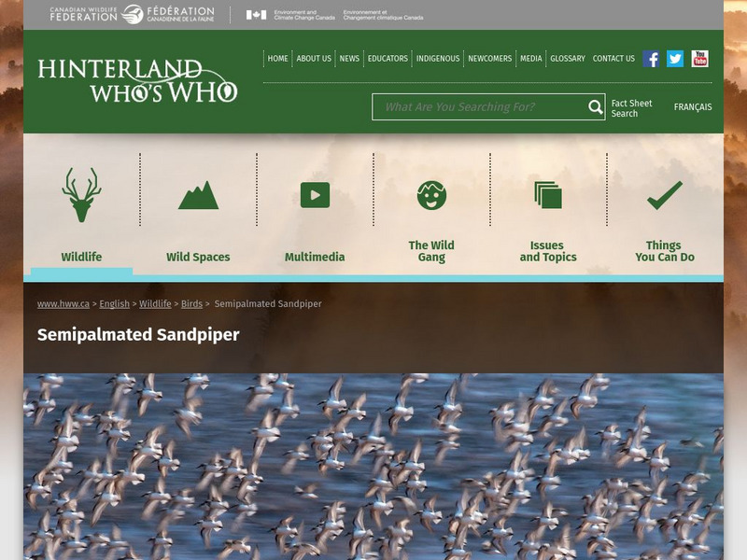Click the Fact Sheet Search link
This screenshot has height=560, width=747.
(x=631, y=108)
